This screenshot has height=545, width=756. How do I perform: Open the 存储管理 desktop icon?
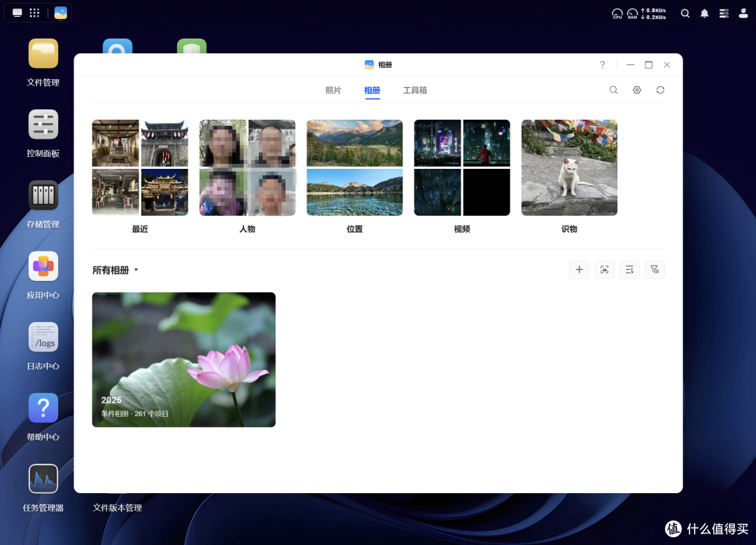[43, 195]
